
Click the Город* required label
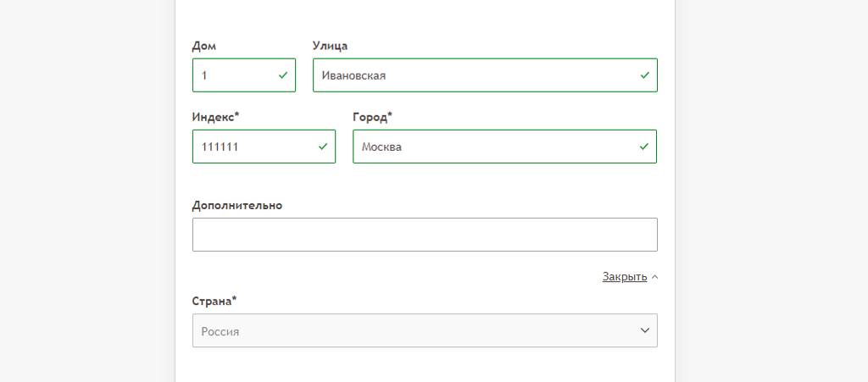[373, 117]
